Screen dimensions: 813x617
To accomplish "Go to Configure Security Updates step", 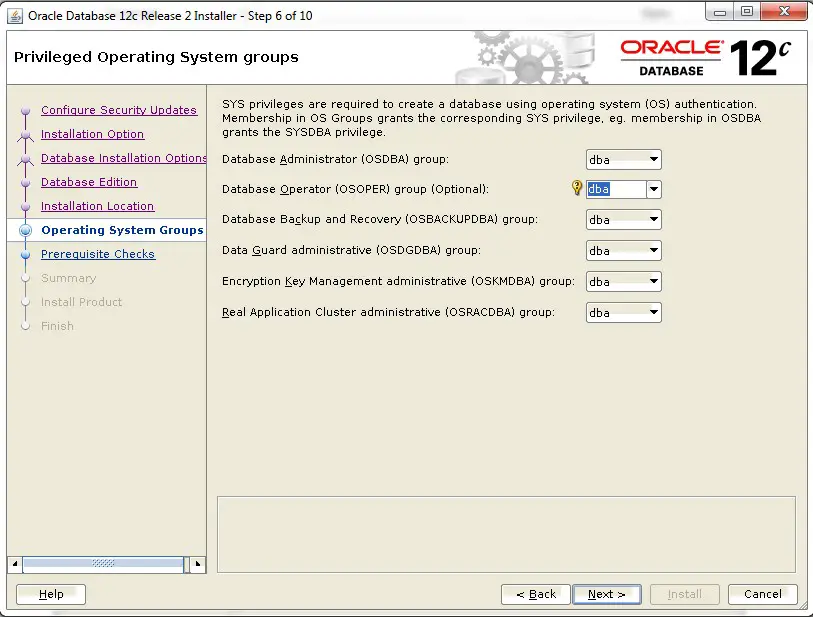I will tap(119, 110).
